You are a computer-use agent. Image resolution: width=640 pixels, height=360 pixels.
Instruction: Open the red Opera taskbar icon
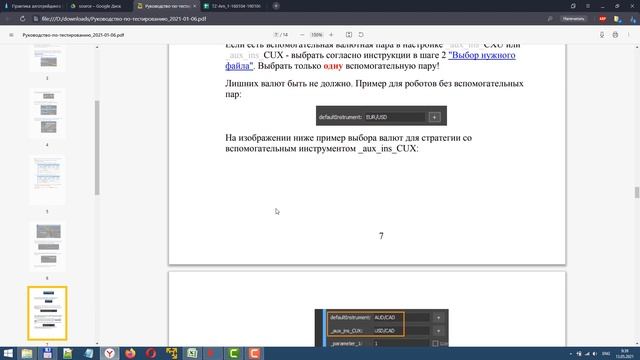(151, 353)
